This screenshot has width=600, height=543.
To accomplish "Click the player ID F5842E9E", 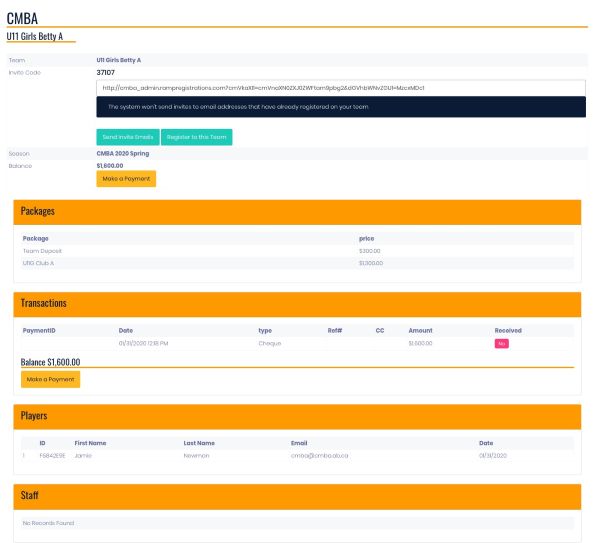I will pos(52,456).
